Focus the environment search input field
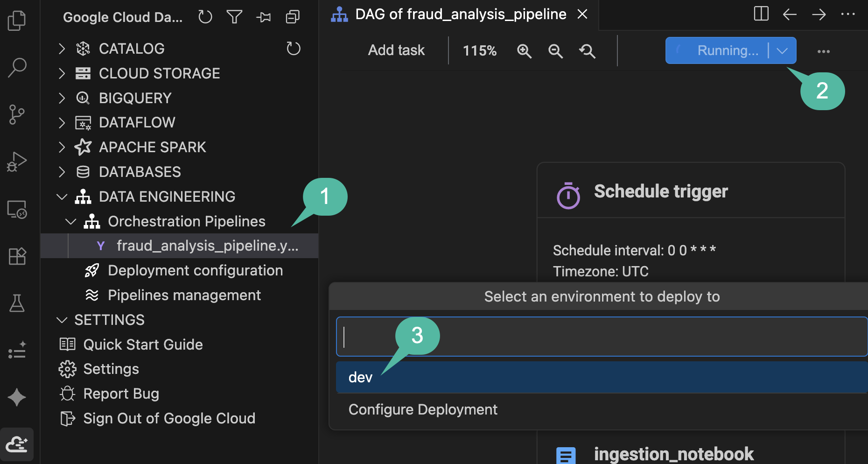The height and width of the screenshot is (464, 868). pos(602,337)
